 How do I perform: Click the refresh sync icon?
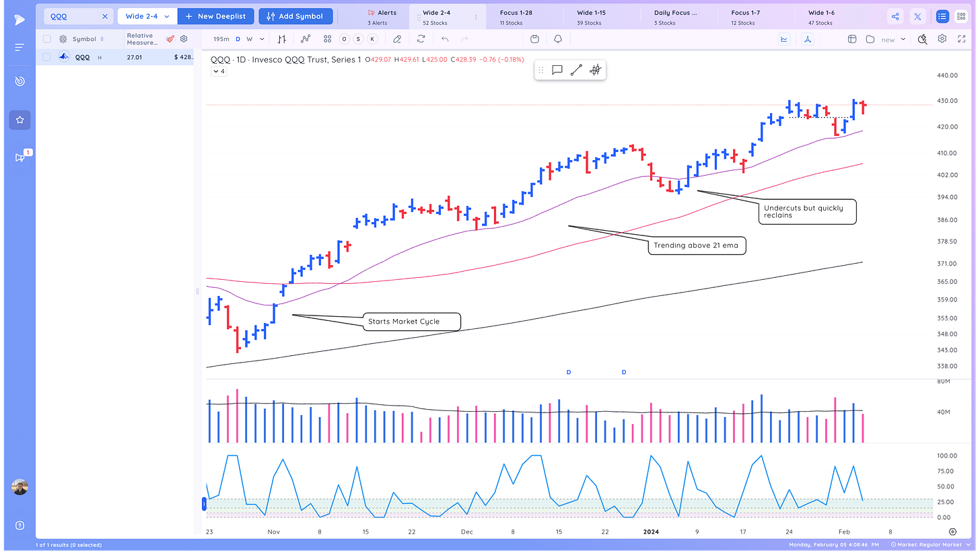click(x=421, y=39)
